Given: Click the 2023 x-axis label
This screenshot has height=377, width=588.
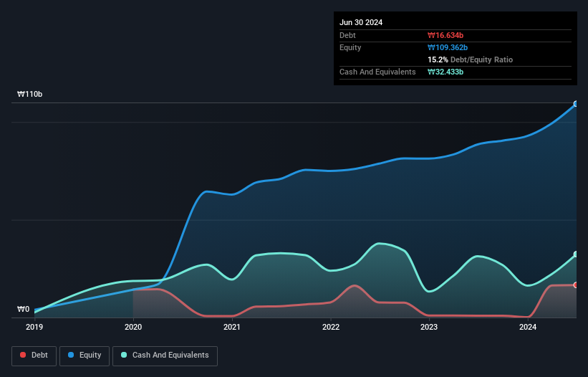Looking at the screenshot, I should pyautogui.click(x=429, y=327).
